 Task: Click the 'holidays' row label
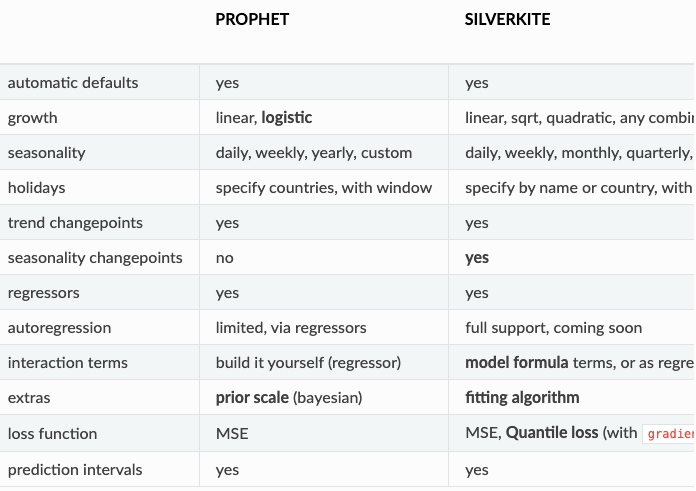coord(38,188)
